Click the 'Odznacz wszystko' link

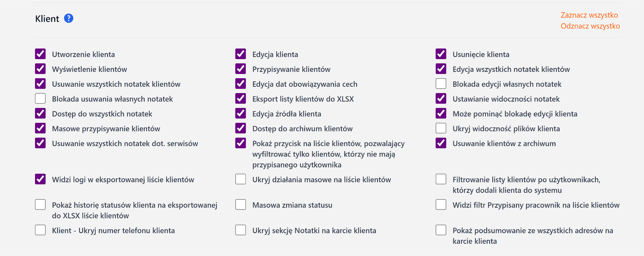tap(590, 26)
